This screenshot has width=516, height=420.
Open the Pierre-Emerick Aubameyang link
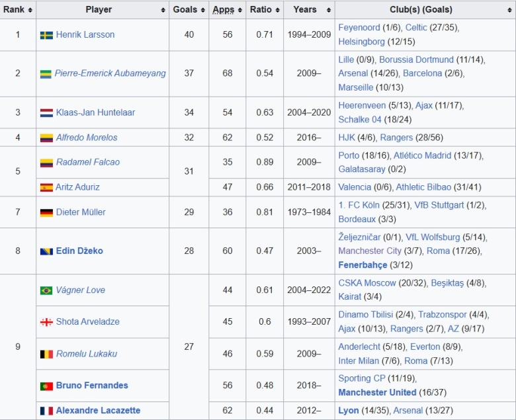tap(110, 73)
